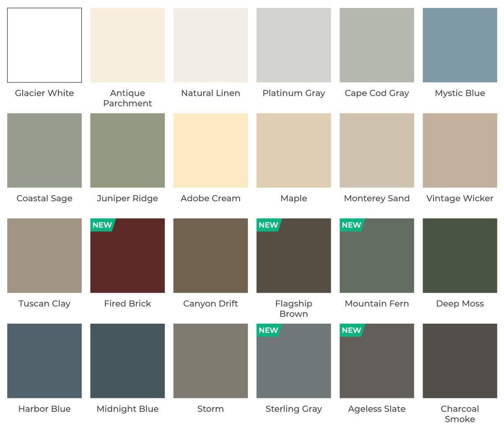This screenshot has width=504, height=429.
Task: Pick the Juniper Ridge color
Action: coord(127,150)
